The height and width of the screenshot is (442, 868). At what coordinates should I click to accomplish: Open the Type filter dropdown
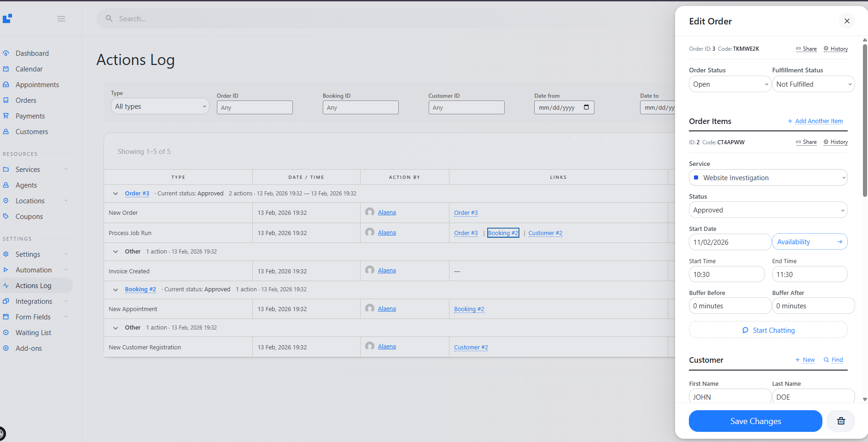click(x=160, y=106)
